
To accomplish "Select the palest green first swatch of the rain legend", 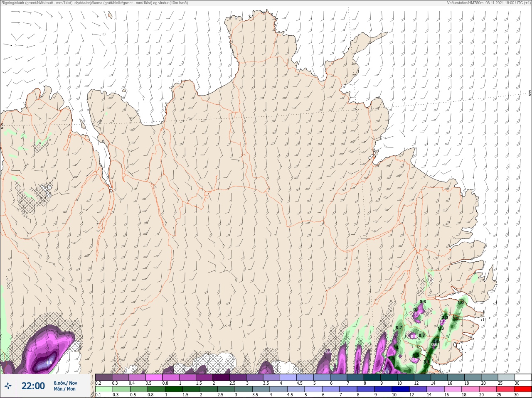I will 103,389.
